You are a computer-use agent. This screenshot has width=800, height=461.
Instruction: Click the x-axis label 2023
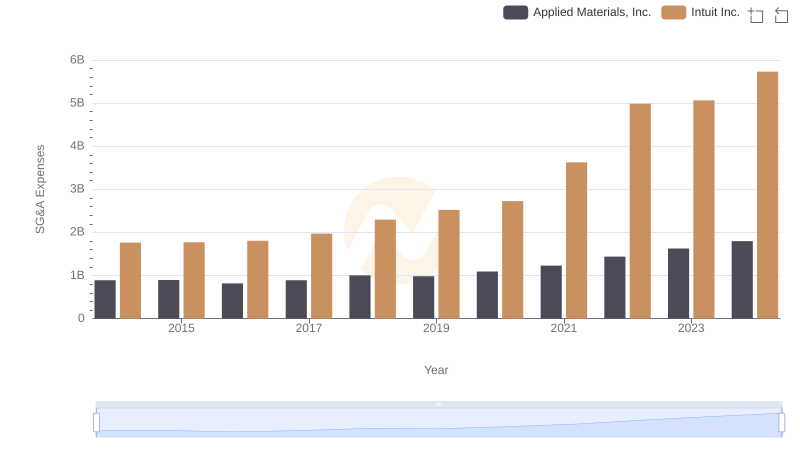point(691,328)
